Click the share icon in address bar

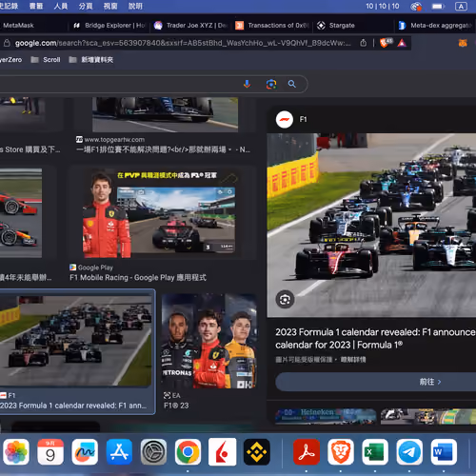(364, 43)
